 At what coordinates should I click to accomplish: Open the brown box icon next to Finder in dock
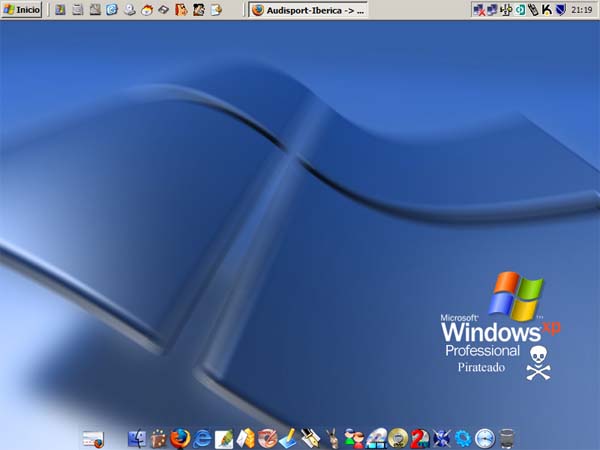158,439
